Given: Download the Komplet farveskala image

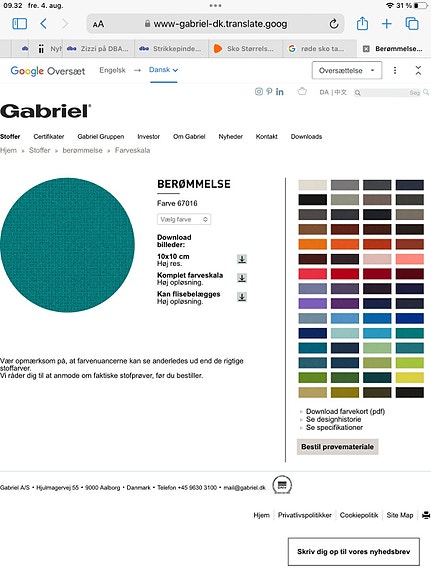Looking at the screenshot, I should click(242, 278).
